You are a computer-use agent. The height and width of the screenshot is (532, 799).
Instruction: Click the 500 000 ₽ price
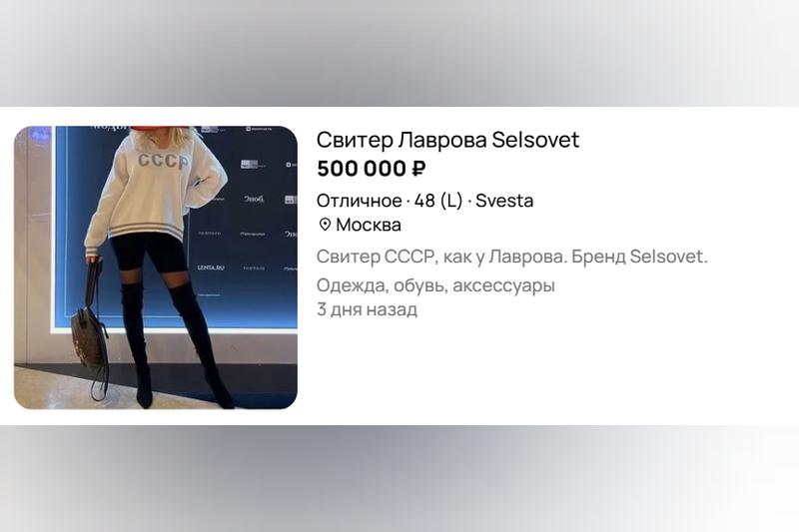(371, 169)
